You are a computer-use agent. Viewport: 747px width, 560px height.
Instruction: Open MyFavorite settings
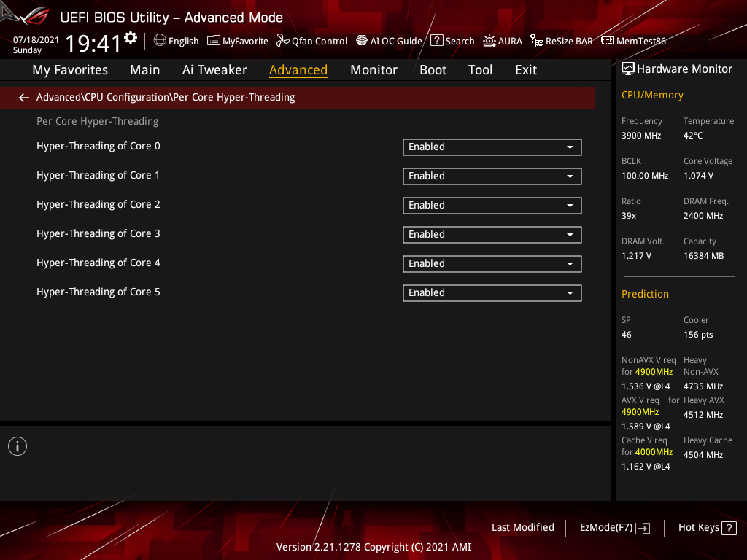click(x=237, y=41)
